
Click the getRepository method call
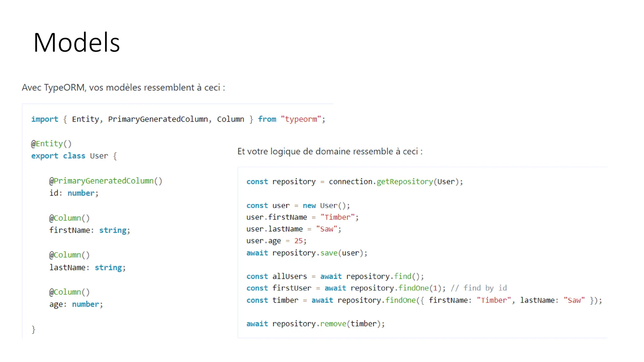point(404,182)
